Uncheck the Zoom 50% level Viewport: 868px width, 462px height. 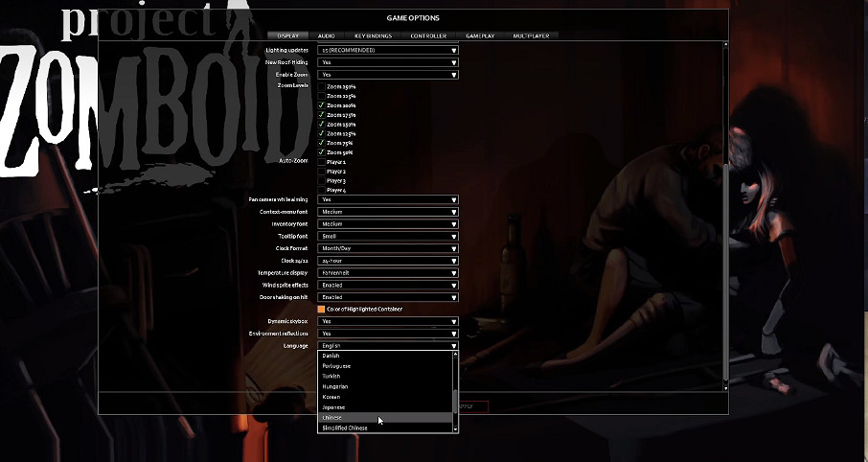[322, 152]
